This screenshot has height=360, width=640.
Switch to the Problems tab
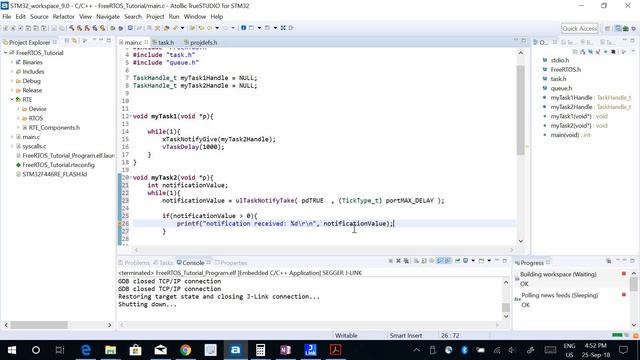(x=133, y=263)
